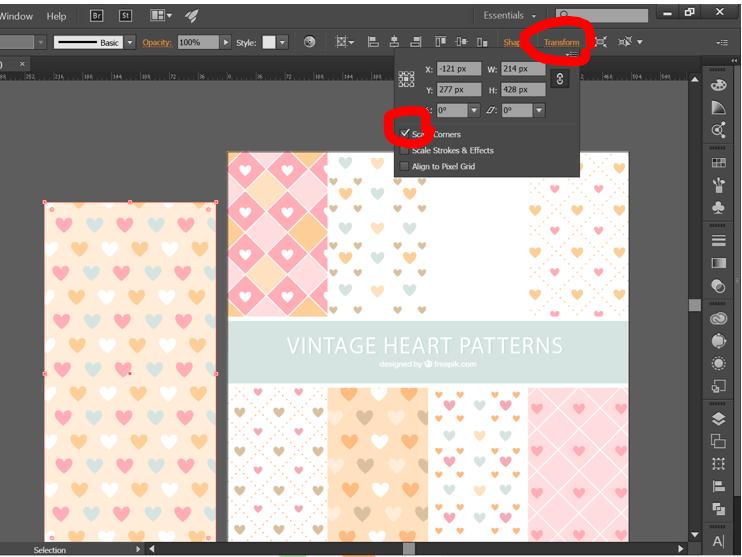Open Adobe Bridge with the Br button
Image resolution: width=742 pixels, height=557 pixels.
coord(97,16)
